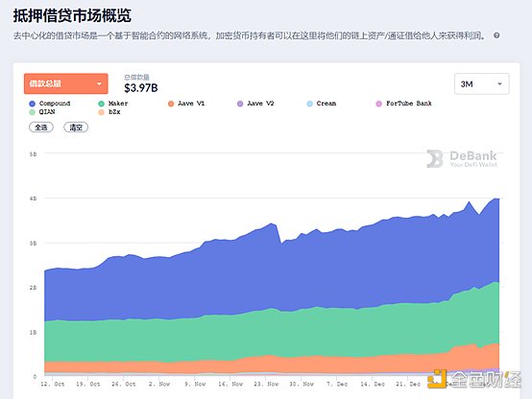532x399 pixels.
Task: Click the help question mark icon
Action: (496, 35)
